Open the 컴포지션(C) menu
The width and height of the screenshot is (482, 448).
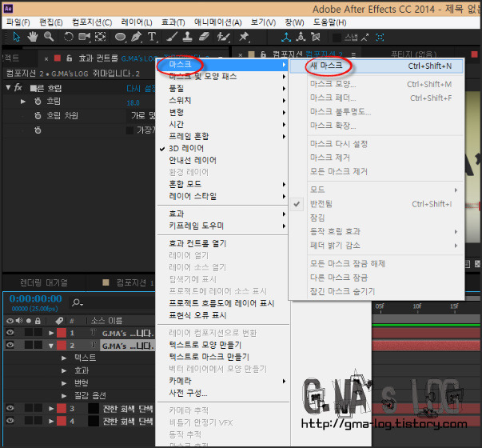(x=92, y=22)
